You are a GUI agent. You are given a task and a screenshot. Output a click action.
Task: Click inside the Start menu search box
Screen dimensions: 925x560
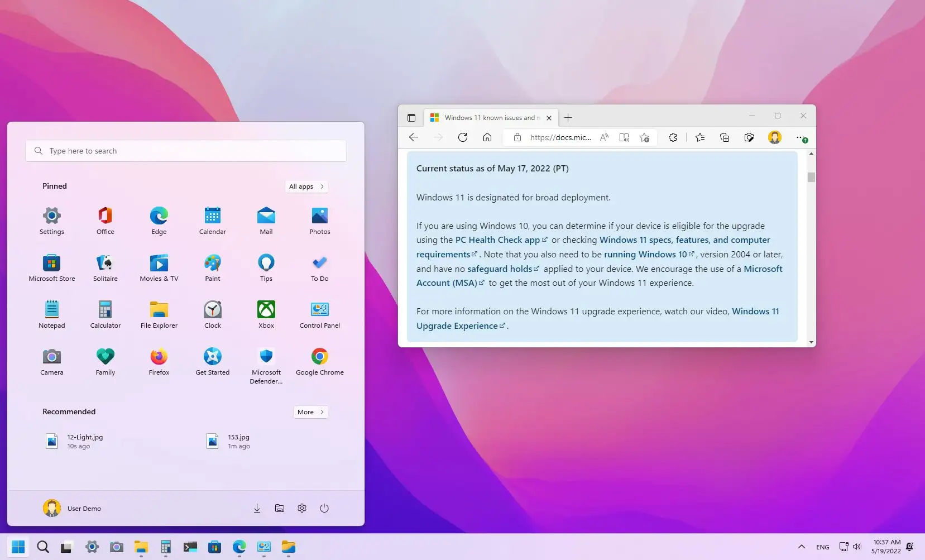[x=185, y=150]
